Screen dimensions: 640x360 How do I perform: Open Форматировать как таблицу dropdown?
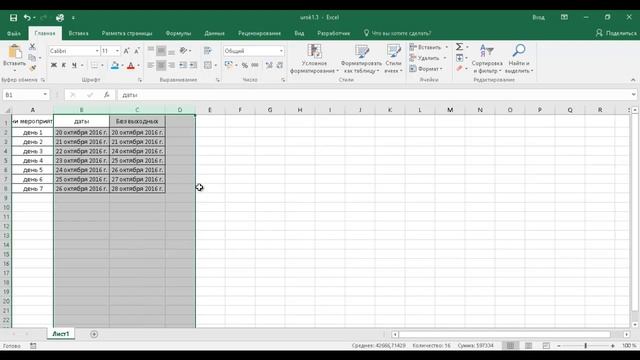coord(361,59)
